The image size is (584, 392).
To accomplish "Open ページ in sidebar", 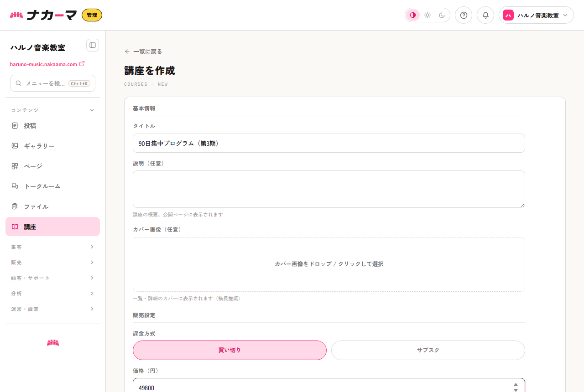I will tap(52, 166).
